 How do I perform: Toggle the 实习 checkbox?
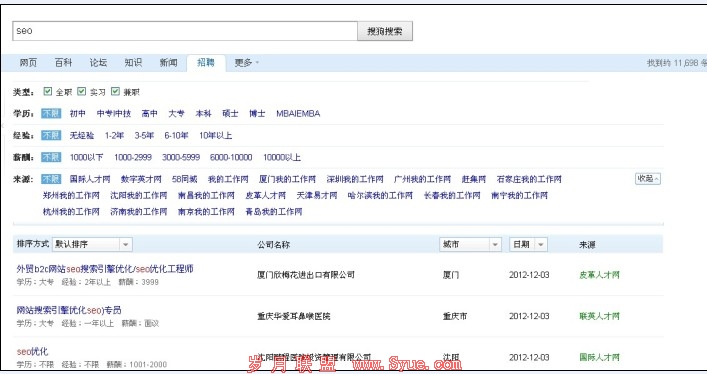(x=82, y=92)
